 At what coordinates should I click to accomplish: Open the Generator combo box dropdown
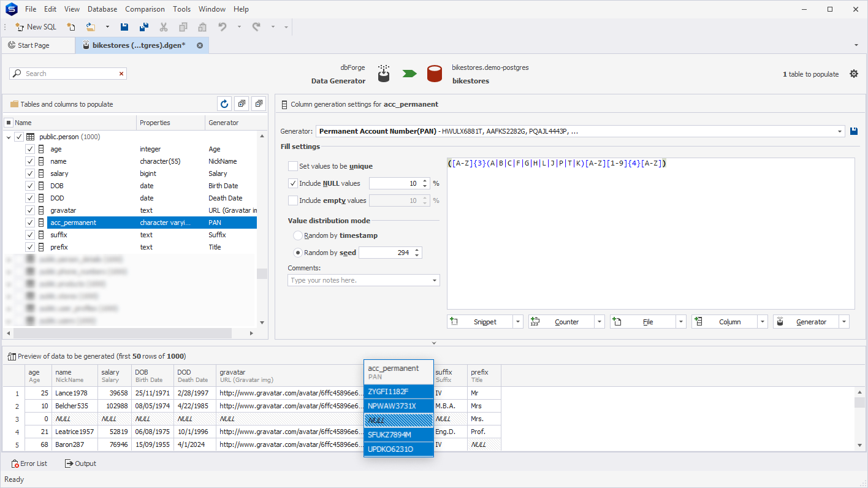click(x=840, y=131)
